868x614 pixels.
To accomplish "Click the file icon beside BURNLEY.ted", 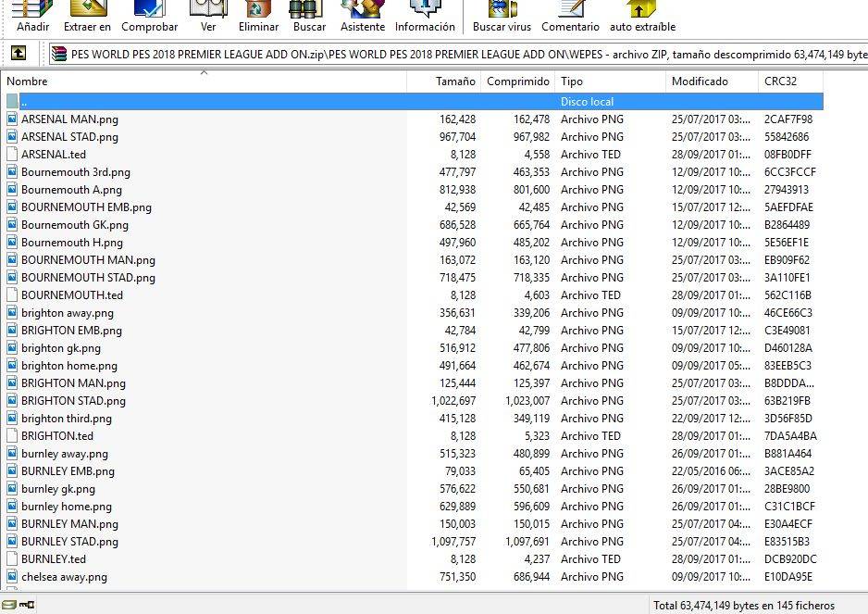I will [12, 558].
